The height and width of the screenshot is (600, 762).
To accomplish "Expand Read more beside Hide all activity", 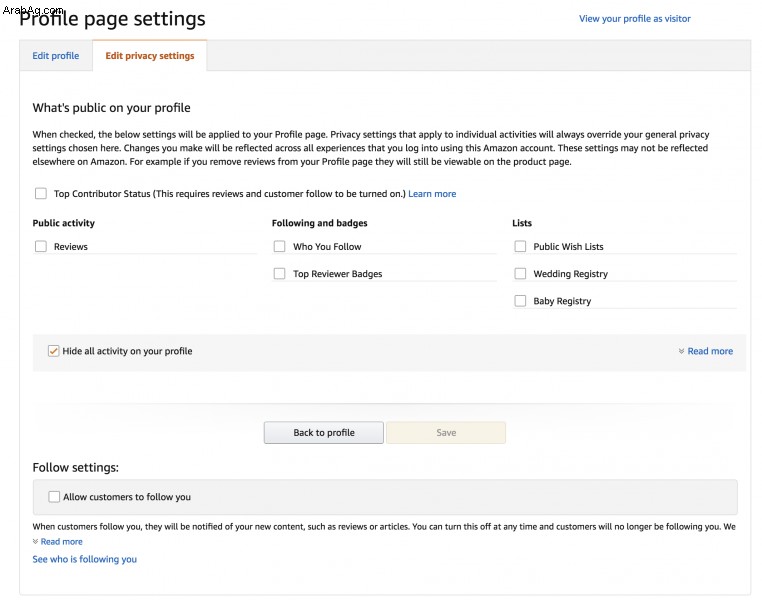I will pos(710,351).
